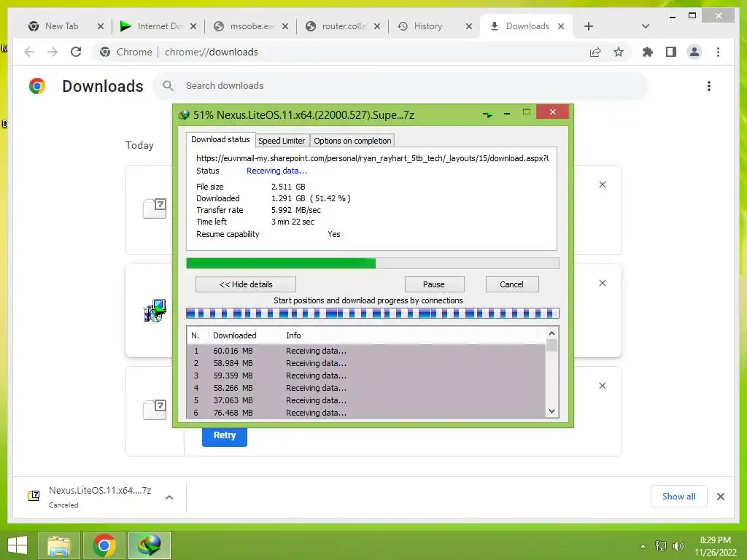Remove first download entry from list
Viewport: 747px width, 560px height.
tap(602, 184)
